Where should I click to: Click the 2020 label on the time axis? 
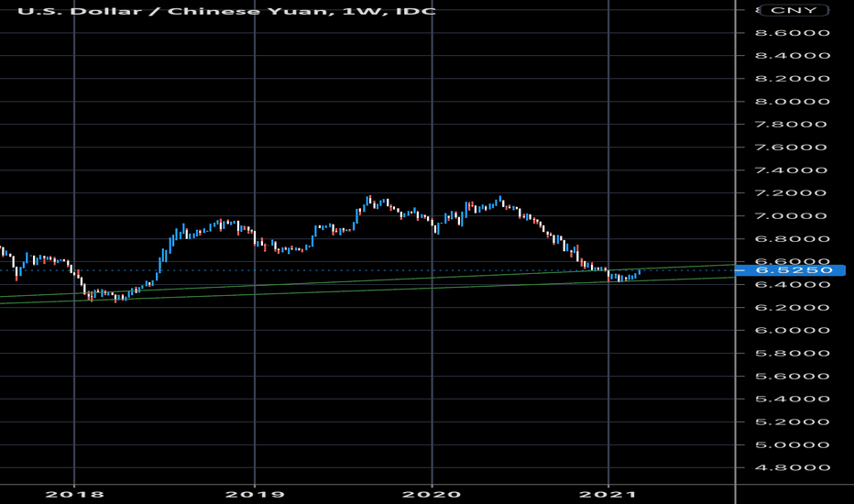(x=432, y=495)
